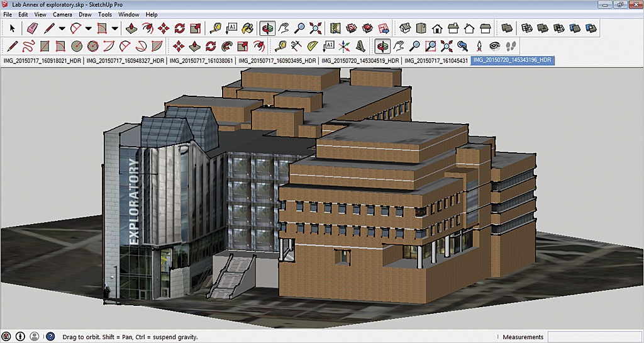Switch to Left view icon

coord(486,28)
